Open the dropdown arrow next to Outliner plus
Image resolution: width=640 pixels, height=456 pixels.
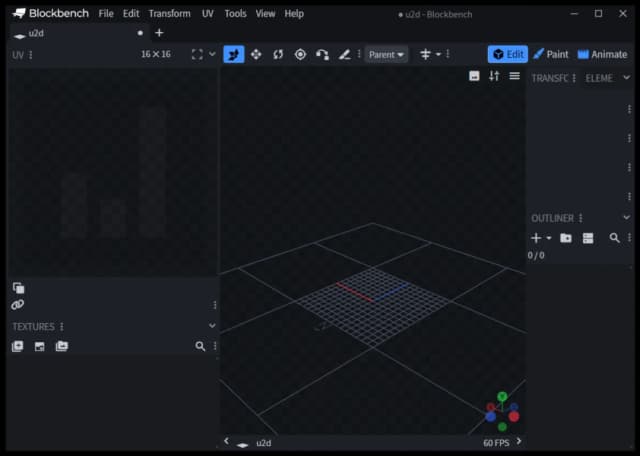[549, 238]
